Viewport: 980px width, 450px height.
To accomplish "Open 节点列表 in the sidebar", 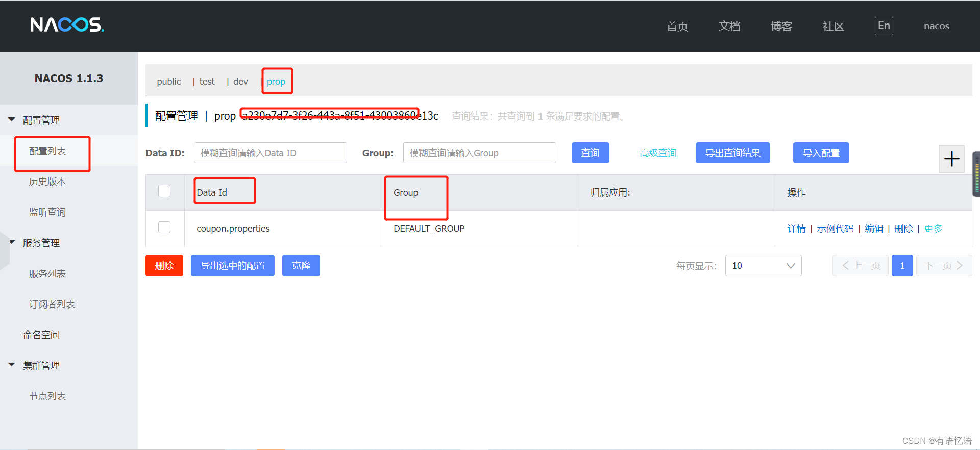I will [47, 396].
